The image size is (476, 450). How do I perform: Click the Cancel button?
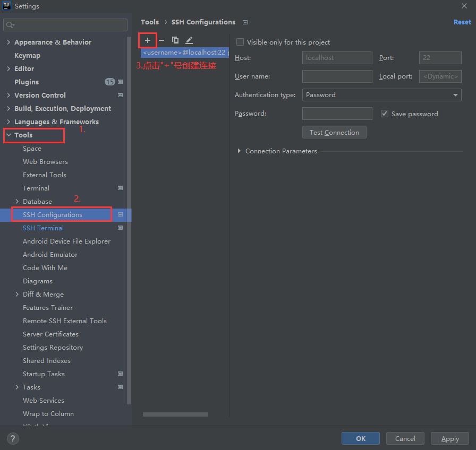click(405, 438)
